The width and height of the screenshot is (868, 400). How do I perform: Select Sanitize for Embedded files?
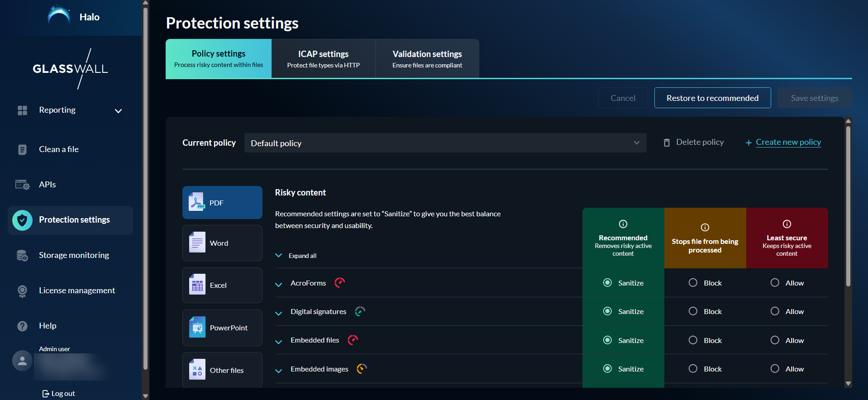(x=607, y=340)
